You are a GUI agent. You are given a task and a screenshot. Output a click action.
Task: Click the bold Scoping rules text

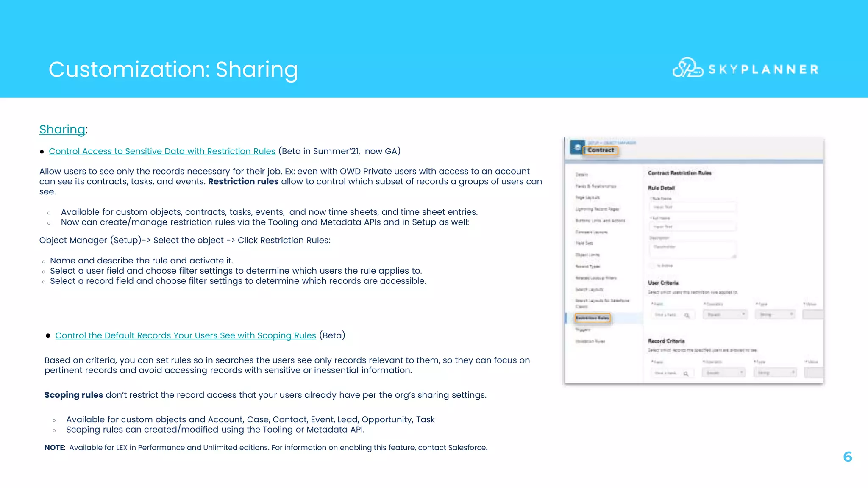pyautogui.click(x=74, y=395)
